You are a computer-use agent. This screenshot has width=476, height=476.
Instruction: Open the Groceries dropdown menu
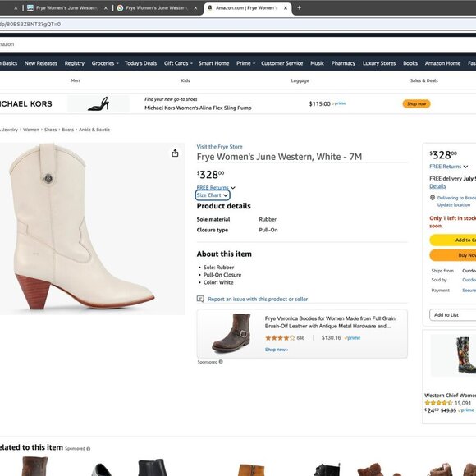[105, 63]
